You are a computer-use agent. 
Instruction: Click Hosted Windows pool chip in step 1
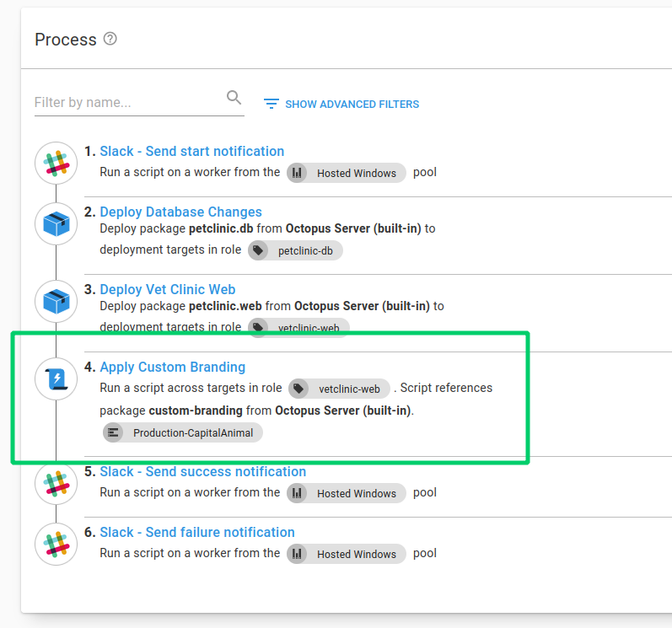pyautogui.click(x=347, y=173)
